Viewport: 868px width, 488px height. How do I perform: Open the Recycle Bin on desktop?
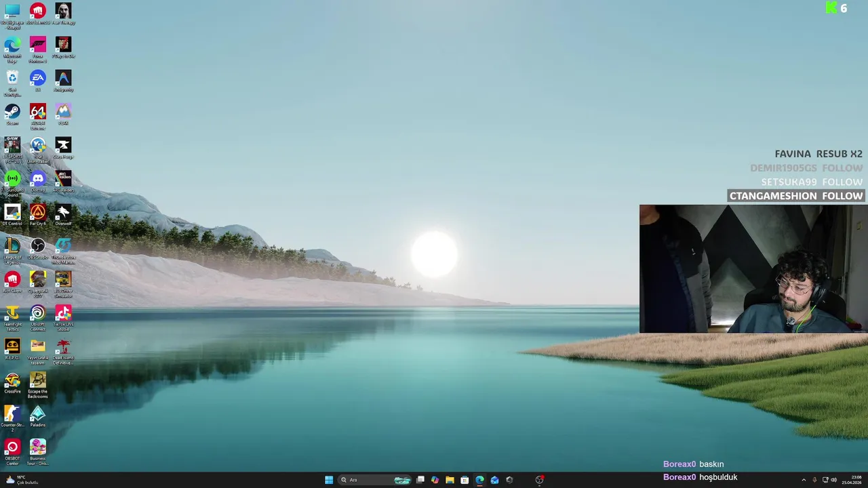[x=12, y=83]
